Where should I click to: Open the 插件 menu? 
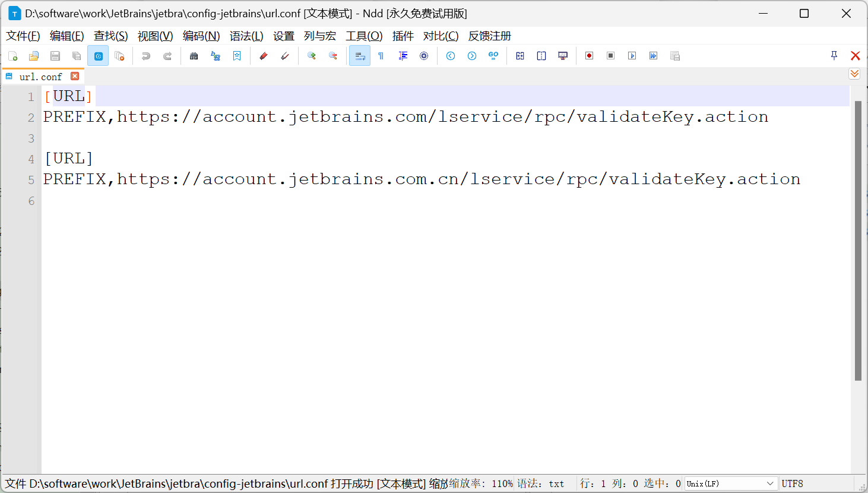tap(403, 36)
